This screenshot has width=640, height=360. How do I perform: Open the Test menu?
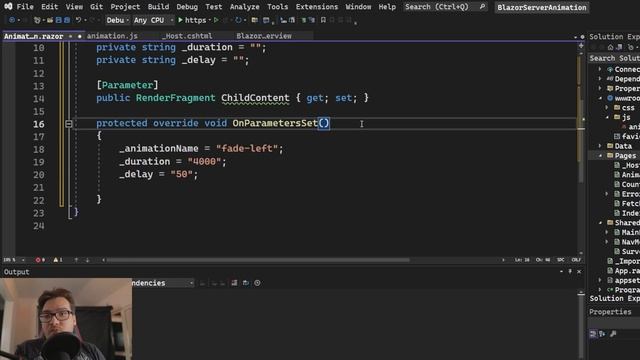tap(213, 7)
